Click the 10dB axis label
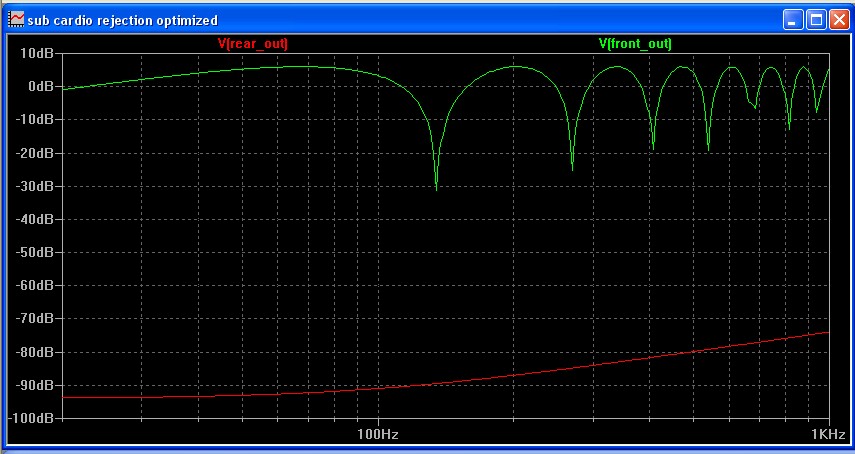Screen dimensions: 855x454 37,53
